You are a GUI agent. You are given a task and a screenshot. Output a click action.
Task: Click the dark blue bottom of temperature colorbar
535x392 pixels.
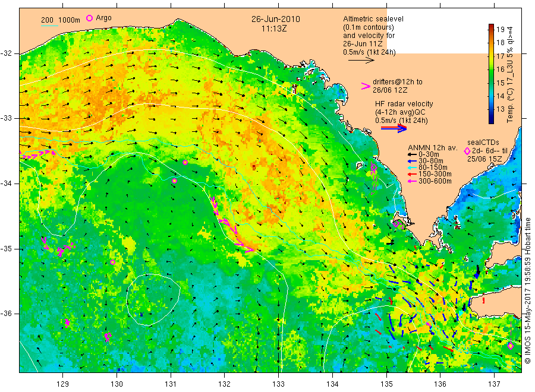pos(491,120)
